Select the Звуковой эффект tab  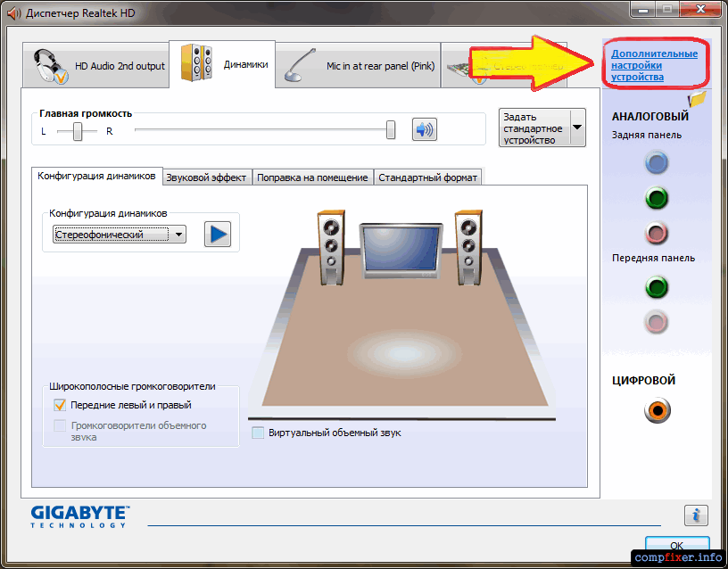(x=206, y=177)
